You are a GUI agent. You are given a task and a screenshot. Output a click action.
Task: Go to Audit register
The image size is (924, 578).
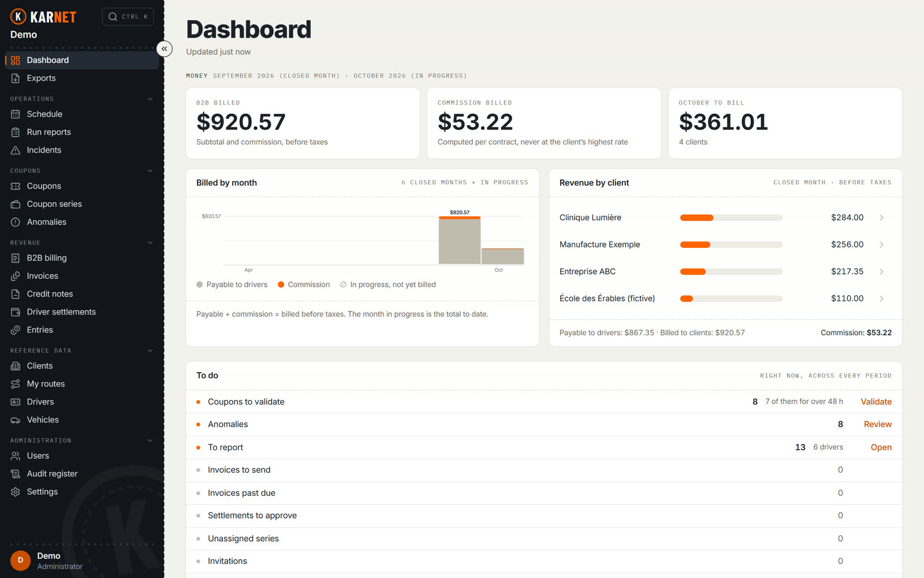tap(82, 473)
